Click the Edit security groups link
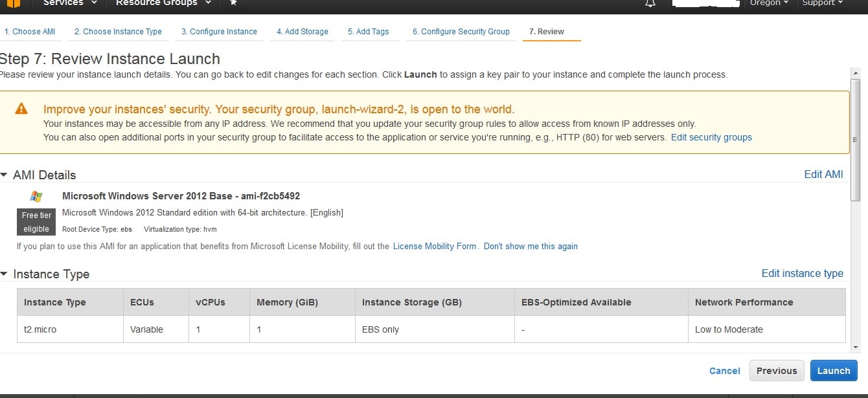 coord(711,137)
